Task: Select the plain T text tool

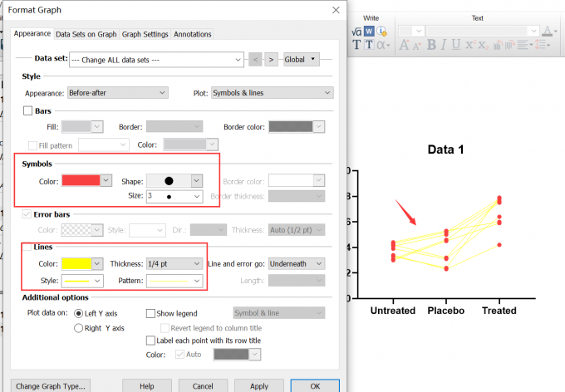Action: coord(356,45)
